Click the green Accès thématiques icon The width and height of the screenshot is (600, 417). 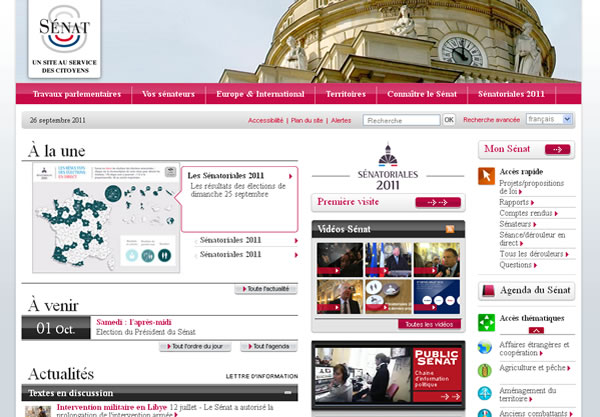tap(486, 322)
